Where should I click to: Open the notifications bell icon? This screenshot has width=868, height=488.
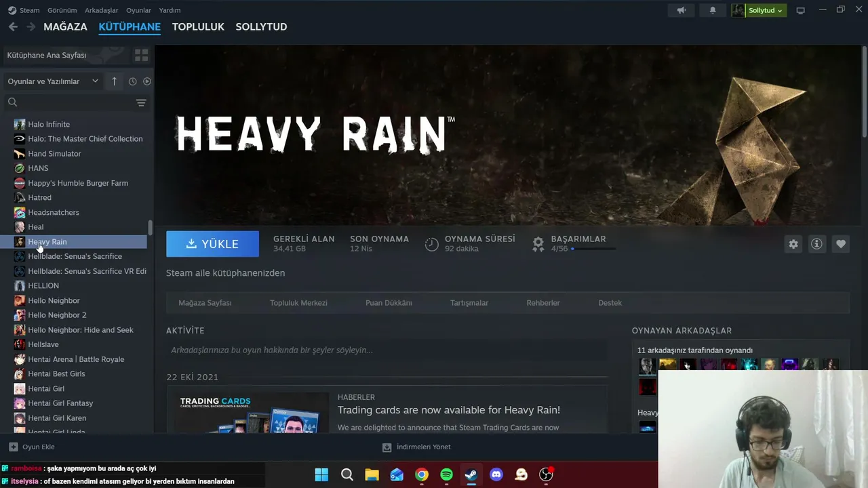pyautogui.click(x=713, y=10)
